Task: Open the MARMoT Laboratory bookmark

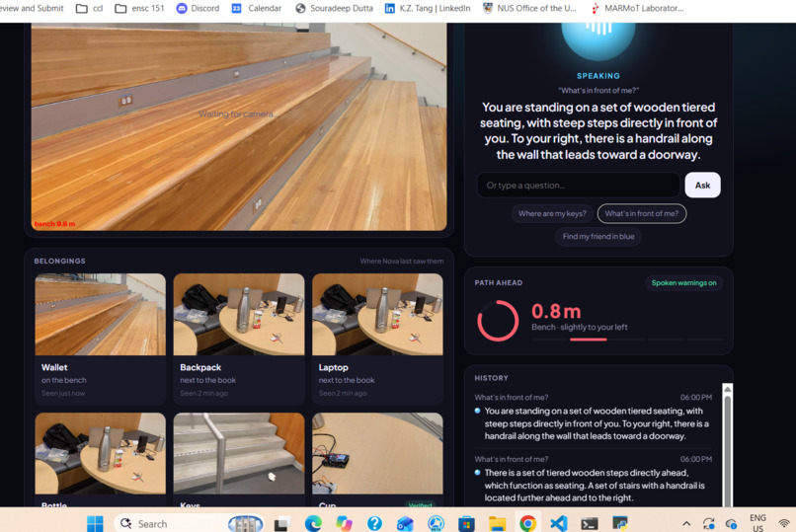Action: [638, 8]
